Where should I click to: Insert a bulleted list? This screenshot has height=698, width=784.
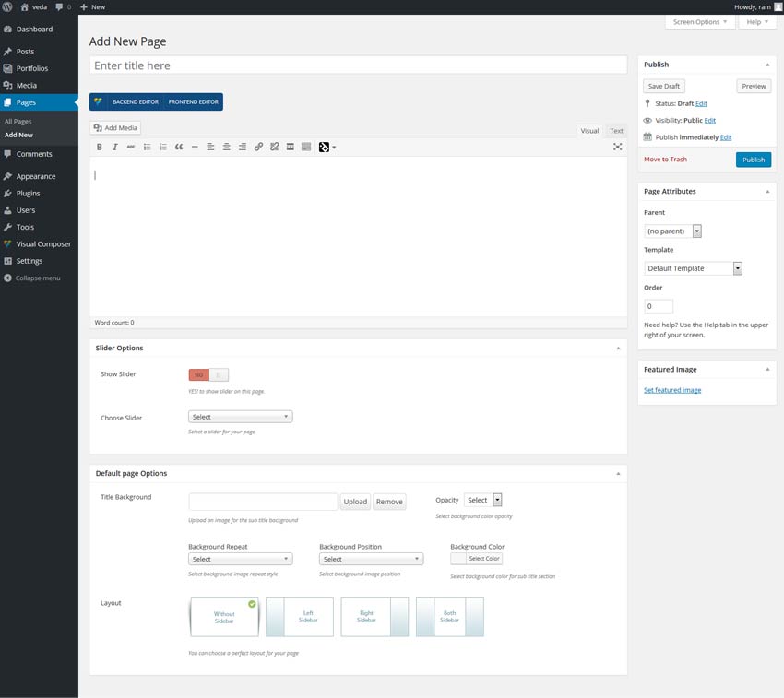pos(146,147)
